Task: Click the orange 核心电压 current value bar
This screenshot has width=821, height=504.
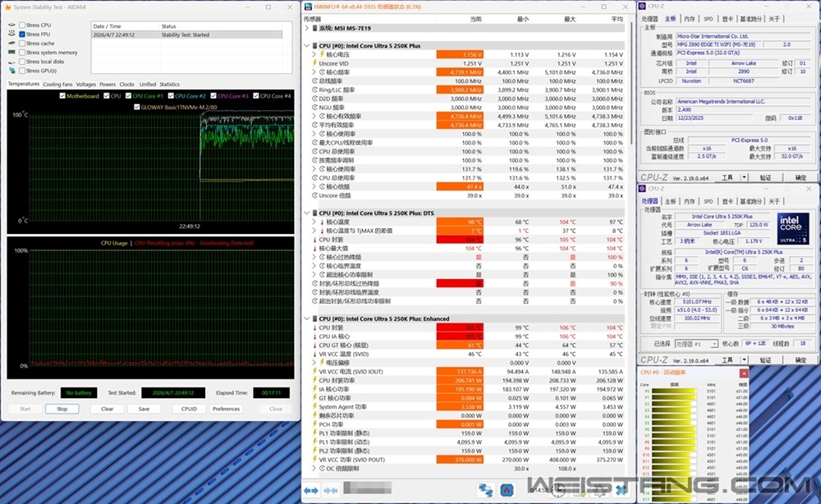Action: pyautogui.click(x=460, y=54)
